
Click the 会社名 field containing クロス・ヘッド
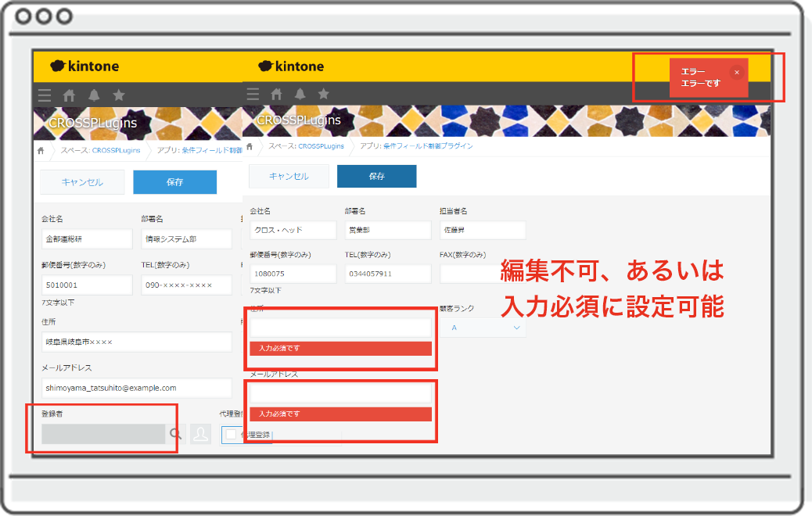[293, 231]
